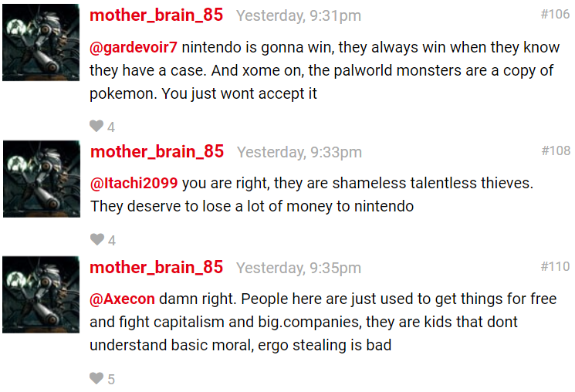Open the avatar on post #110
Screen dimensions: 575x392
[41, 295]
